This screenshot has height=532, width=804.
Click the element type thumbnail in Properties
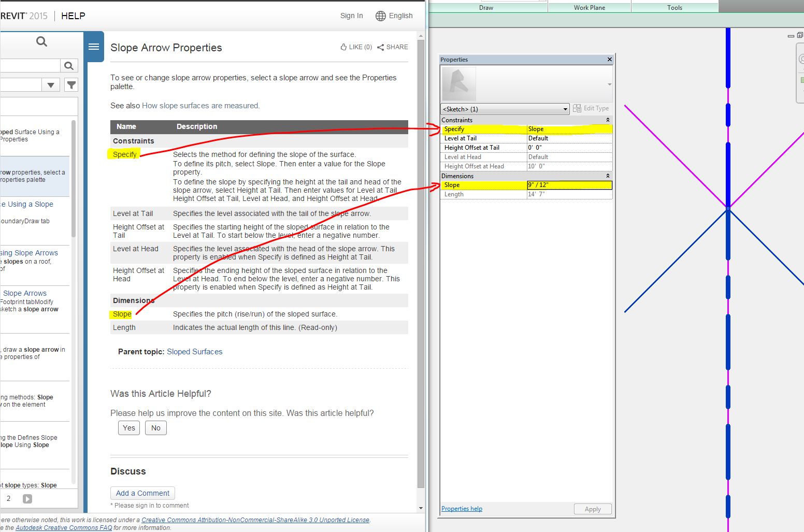point(458,84)
